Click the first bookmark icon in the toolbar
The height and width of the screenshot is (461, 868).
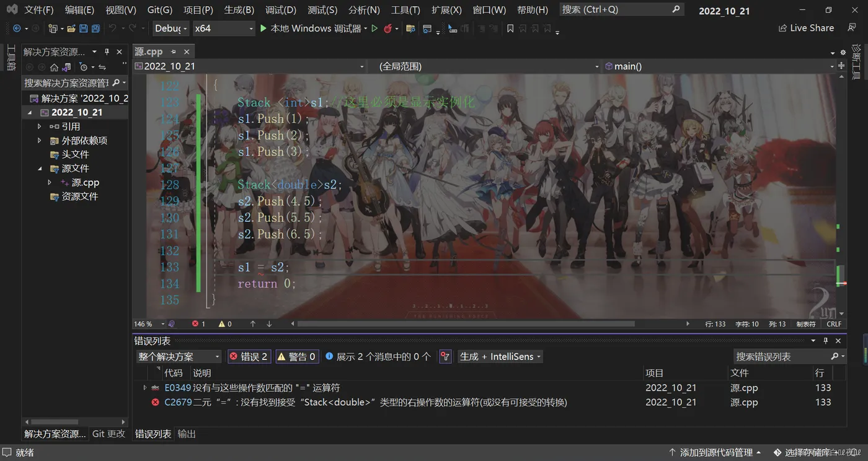(x=510, y=29)
